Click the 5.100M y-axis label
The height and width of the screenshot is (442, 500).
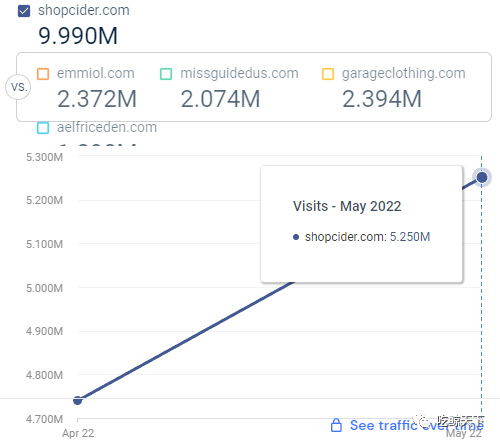tap(44, 244)
